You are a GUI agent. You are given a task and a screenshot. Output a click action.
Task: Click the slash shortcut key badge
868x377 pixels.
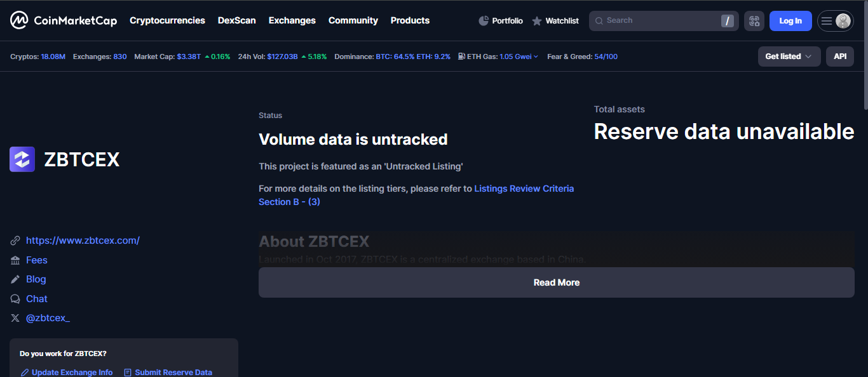(x=728, y=21)
